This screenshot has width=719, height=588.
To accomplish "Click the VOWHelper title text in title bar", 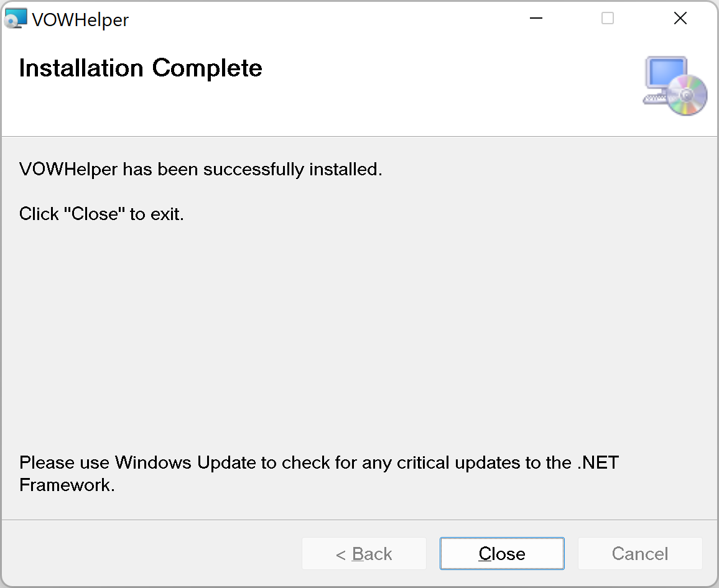I will click(x=80, y=20).
